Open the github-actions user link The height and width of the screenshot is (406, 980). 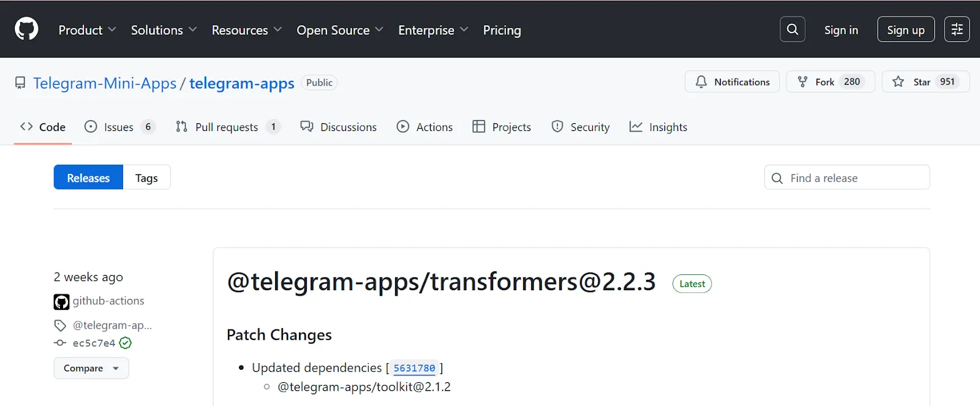(x=108, y=301)
